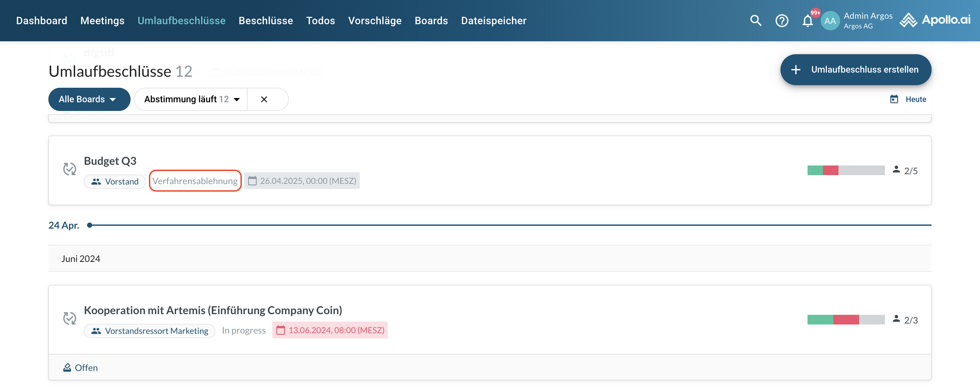980x389 pixels.
Task: Click the Budget Q3 voting progress bar
Action: (846, 170)
